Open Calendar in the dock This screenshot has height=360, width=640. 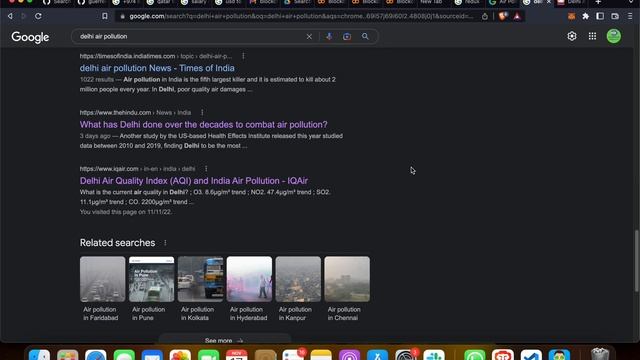click(x=236, y=355)
